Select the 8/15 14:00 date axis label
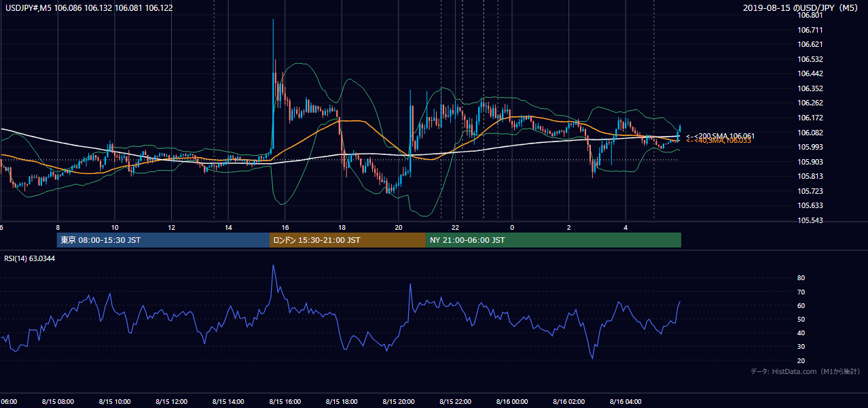The image size is (868, 408). tap(228, 402)
